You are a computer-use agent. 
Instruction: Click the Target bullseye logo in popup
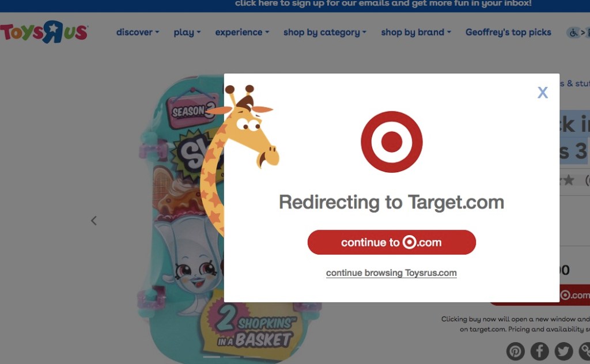pos(391,142)
